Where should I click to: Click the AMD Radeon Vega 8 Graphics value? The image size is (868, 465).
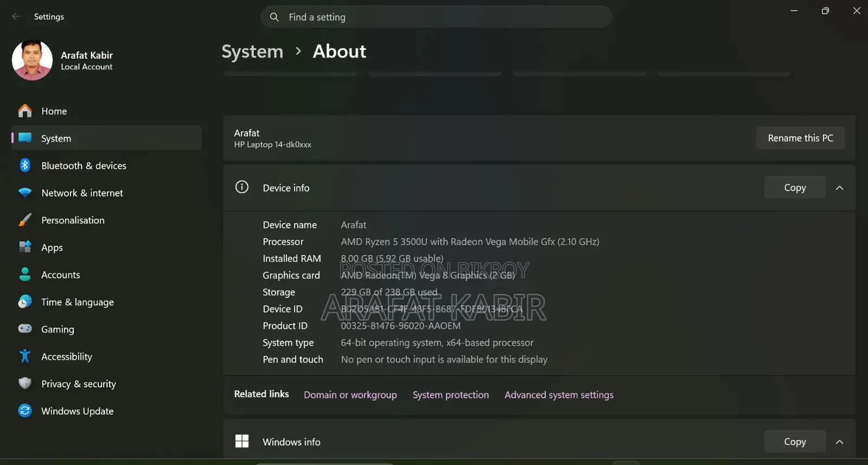pos(427,275)
